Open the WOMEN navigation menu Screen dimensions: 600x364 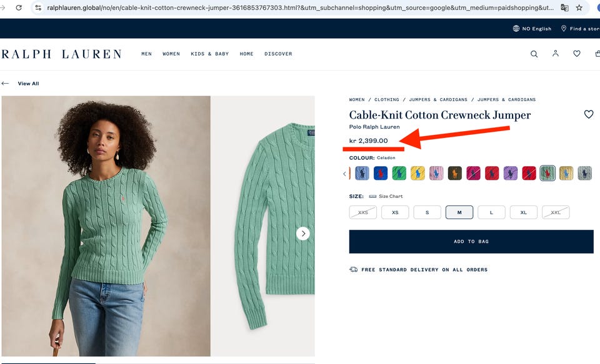coord(171,54)
